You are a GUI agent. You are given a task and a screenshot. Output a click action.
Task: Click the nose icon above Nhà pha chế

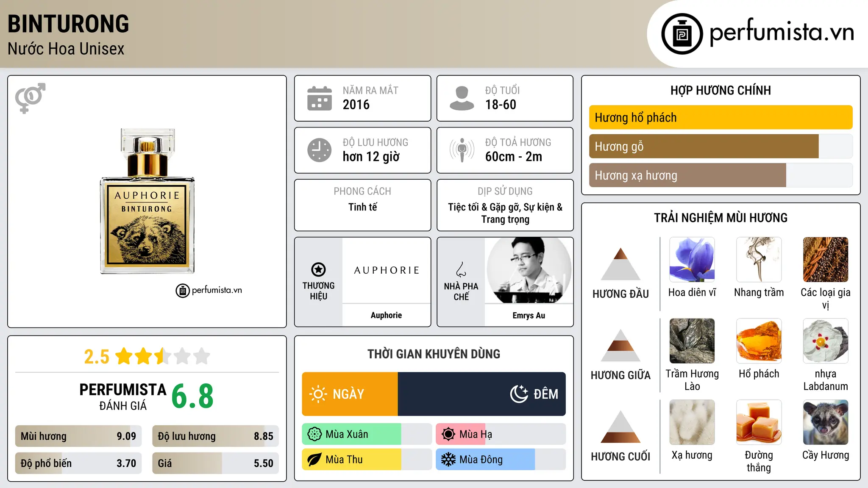[461, 269]
